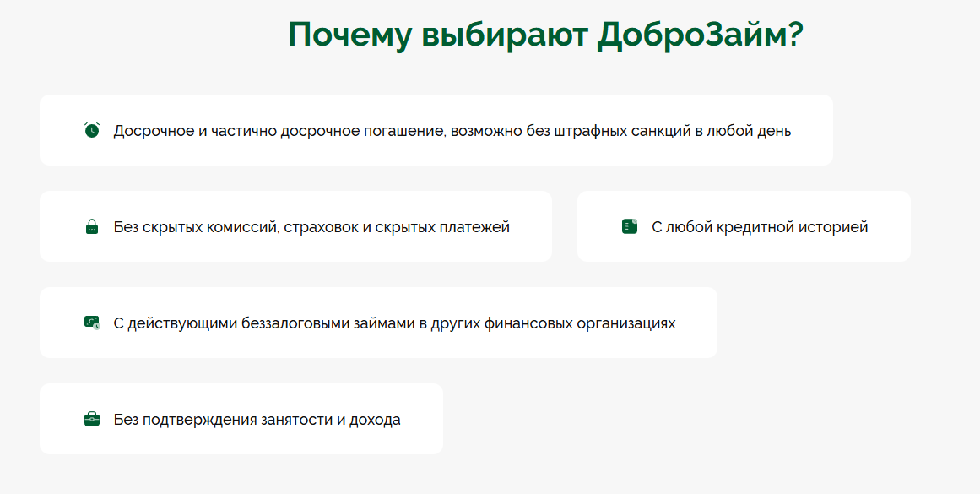Open 'С любой кредитной историей' item

pos(760,227)
